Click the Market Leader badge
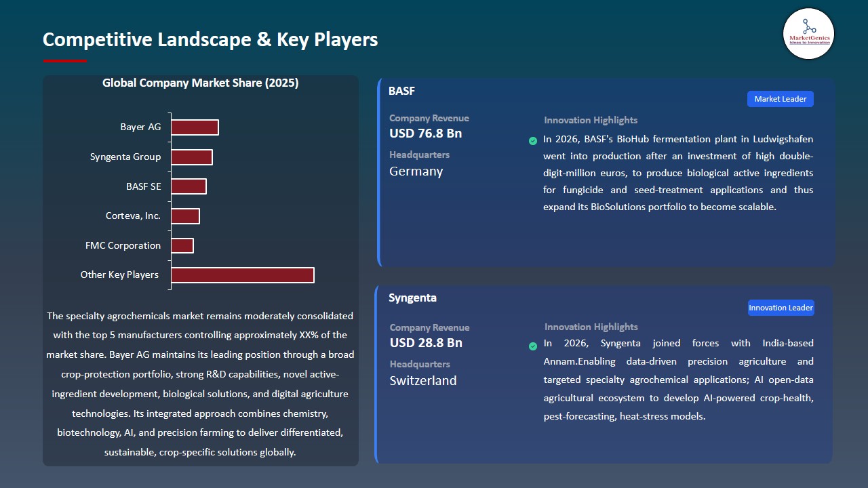The width and height of the screenshot is (868, 488). [x=781, y=99]
